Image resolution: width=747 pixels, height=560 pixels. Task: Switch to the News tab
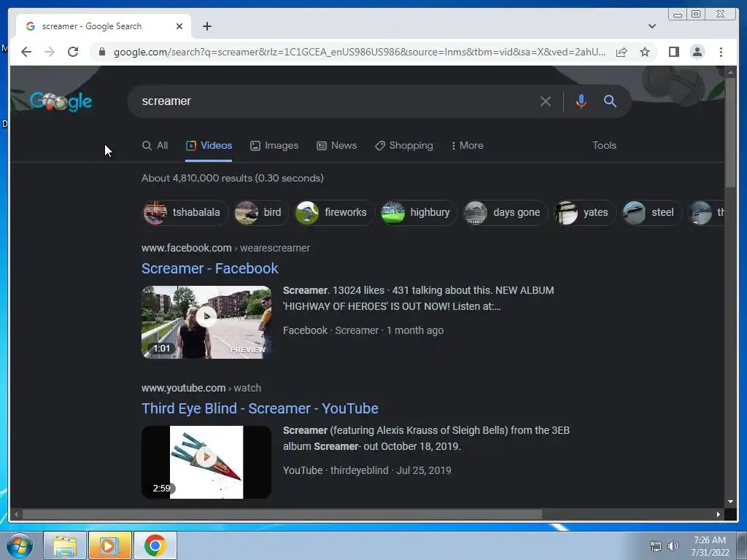click(337, 145)
